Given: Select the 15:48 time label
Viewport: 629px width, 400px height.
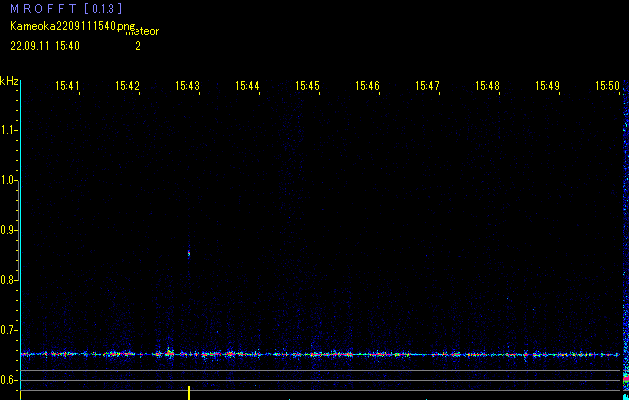Looking at the screenshot, I should click(x=487, y=86).
